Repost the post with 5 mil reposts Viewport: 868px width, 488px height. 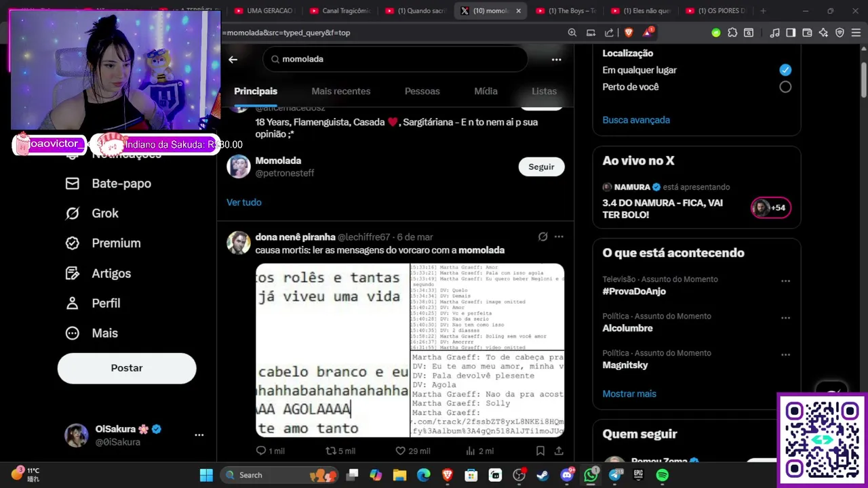(x=340, y=451)
